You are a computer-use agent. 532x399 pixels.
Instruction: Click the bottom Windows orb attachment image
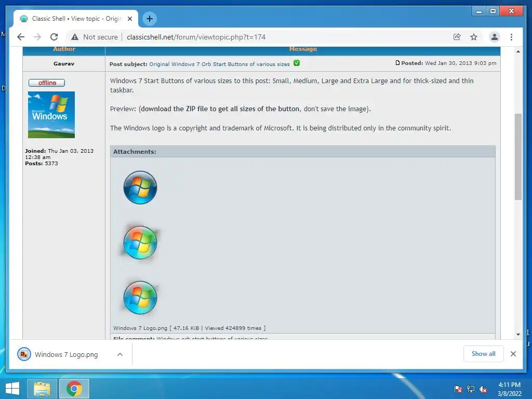(140, 298)
